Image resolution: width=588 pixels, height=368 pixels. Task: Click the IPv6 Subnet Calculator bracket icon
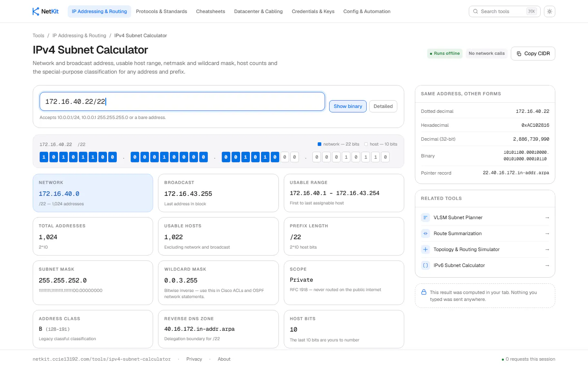425,265
